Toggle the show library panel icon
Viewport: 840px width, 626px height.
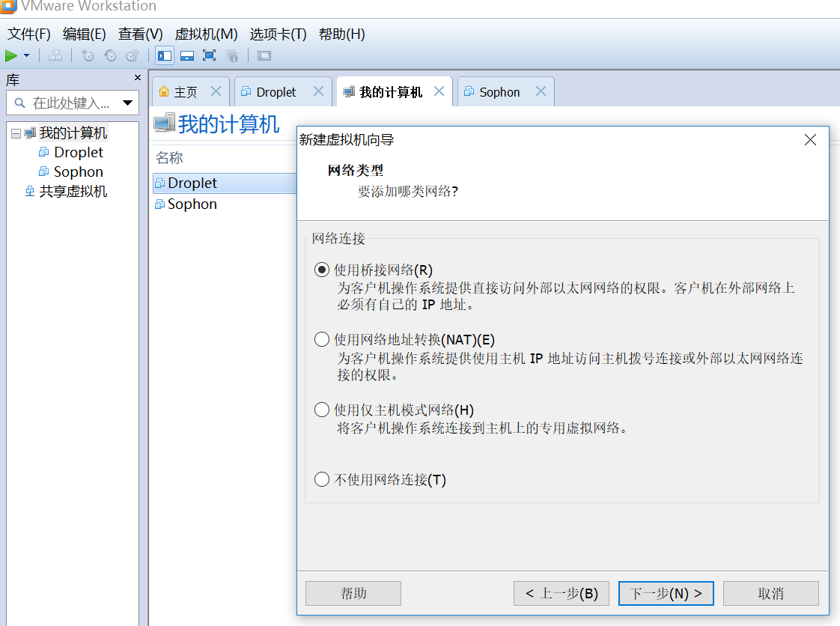165,55
